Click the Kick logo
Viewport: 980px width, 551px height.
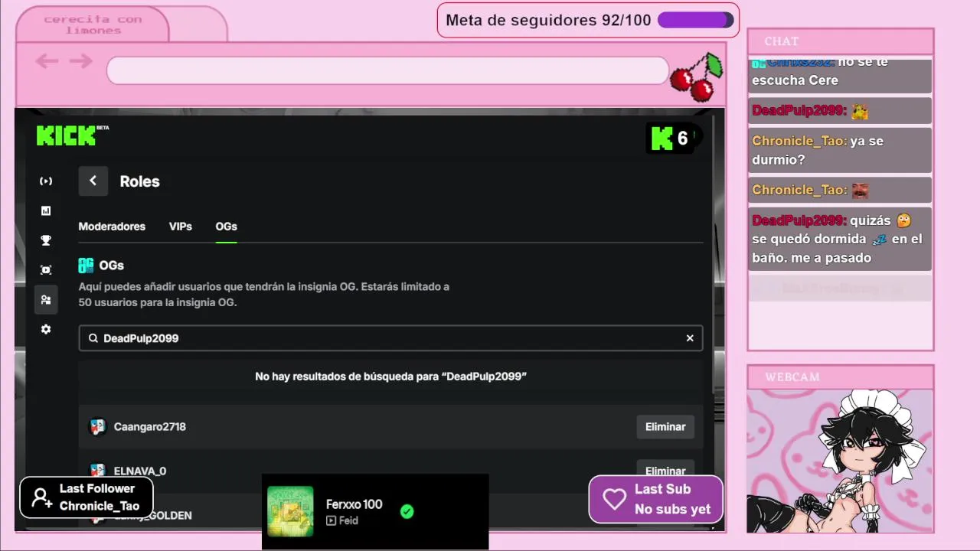pos(67,136)
